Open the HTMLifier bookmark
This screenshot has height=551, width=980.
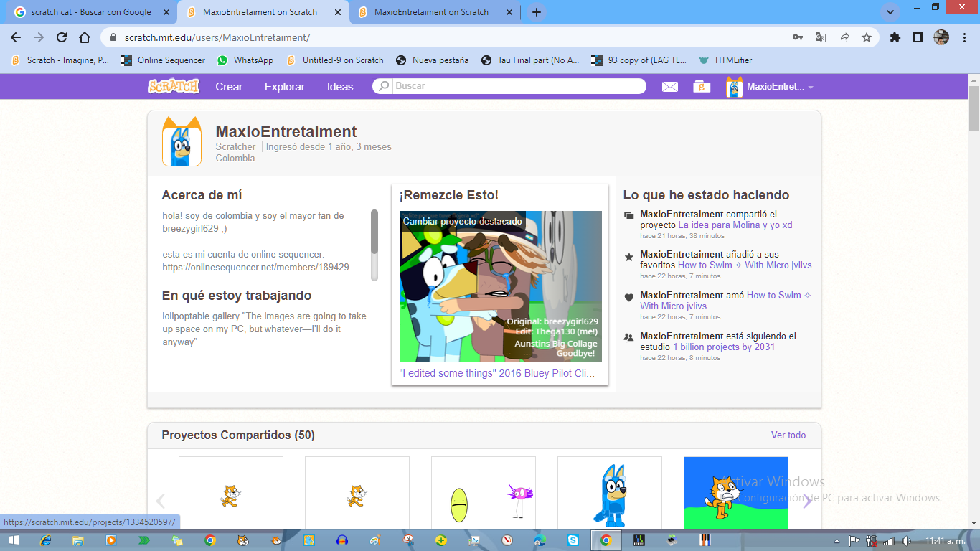tap(725, 60)
